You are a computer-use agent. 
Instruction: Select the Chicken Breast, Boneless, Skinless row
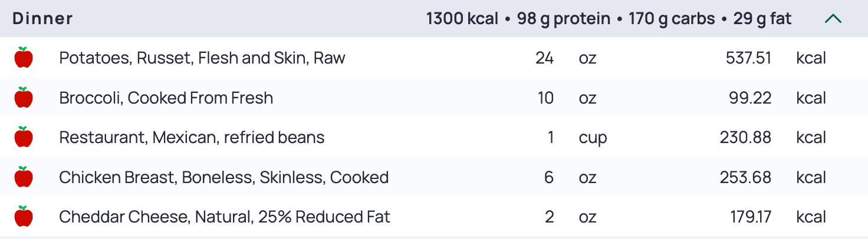[434, 177]
